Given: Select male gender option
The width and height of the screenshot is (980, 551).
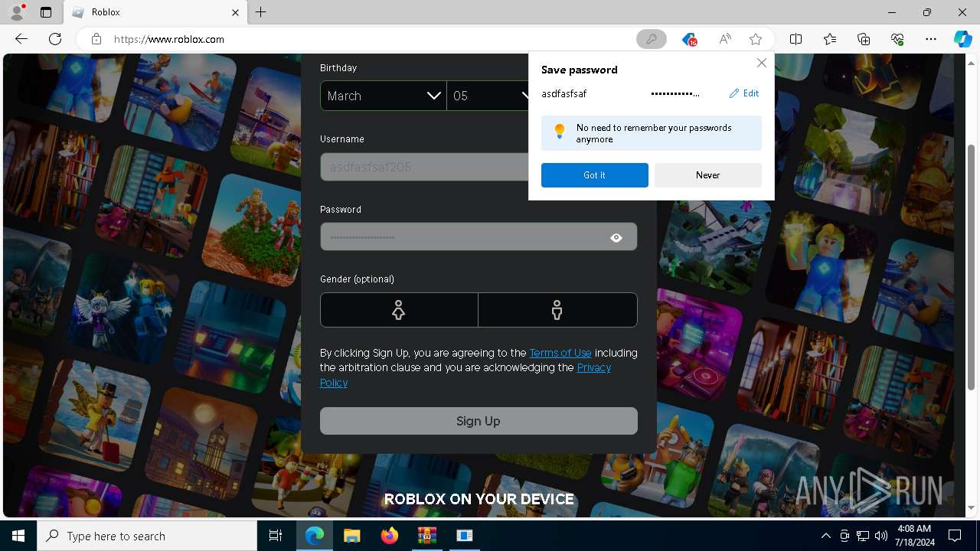Looking at the screenshot, I should [557, 310].
